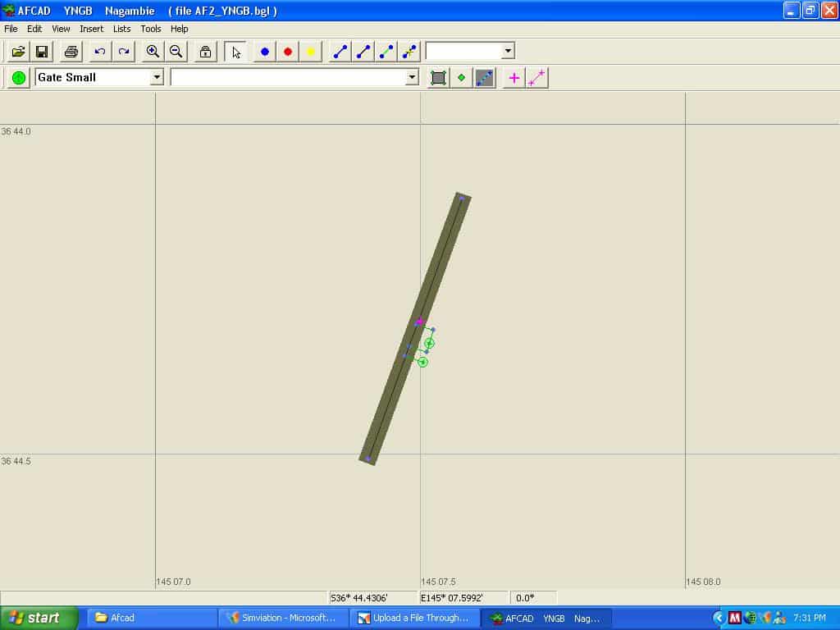Image resolution: width=840 pixels, height=630 pixels.
Task: Open the Lists menu
Action: (121, 29)
